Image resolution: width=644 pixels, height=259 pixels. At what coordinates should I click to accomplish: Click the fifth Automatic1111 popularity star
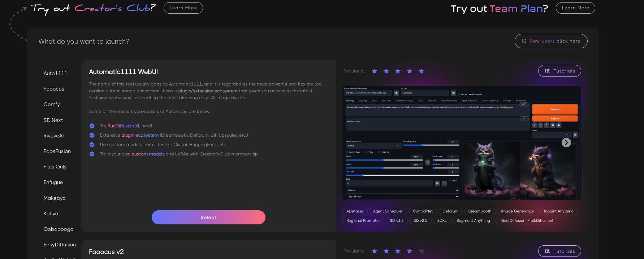(421, 71)
